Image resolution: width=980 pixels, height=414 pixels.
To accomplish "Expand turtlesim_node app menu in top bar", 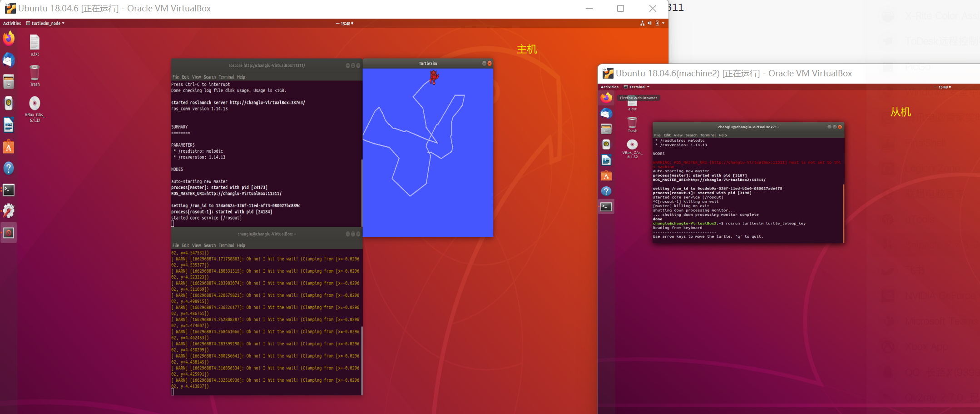I will click(x=45, y=23).
